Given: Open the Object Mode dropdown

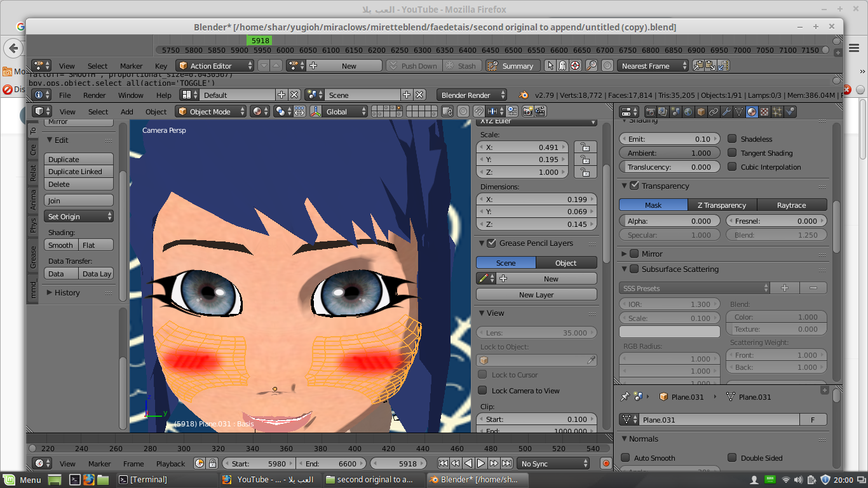Looking at the screenshot, I should [x=210, y=111].
